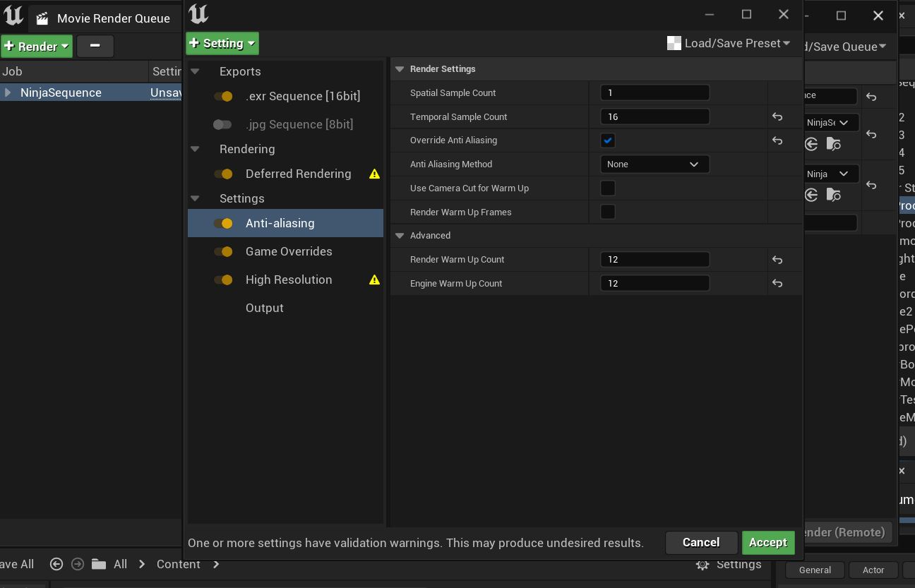Reset Render Warm Up Count value
Viewport: 915px width, 588px height.
coord(777,260)
